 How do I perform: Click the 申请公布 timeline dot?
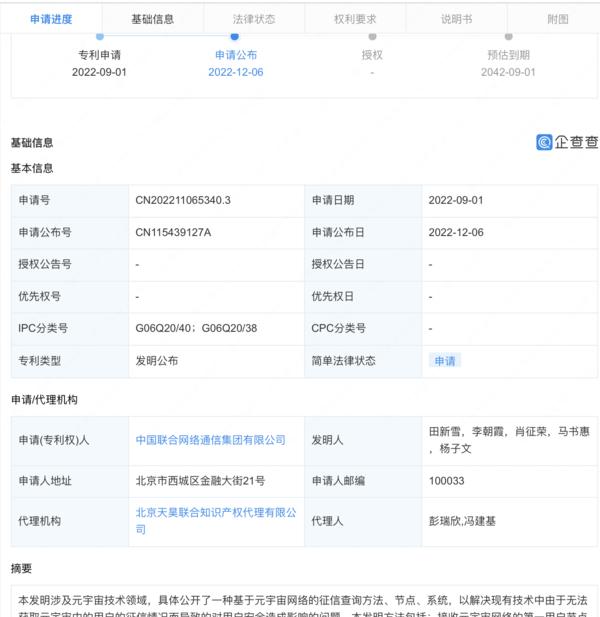coord(234,37)
